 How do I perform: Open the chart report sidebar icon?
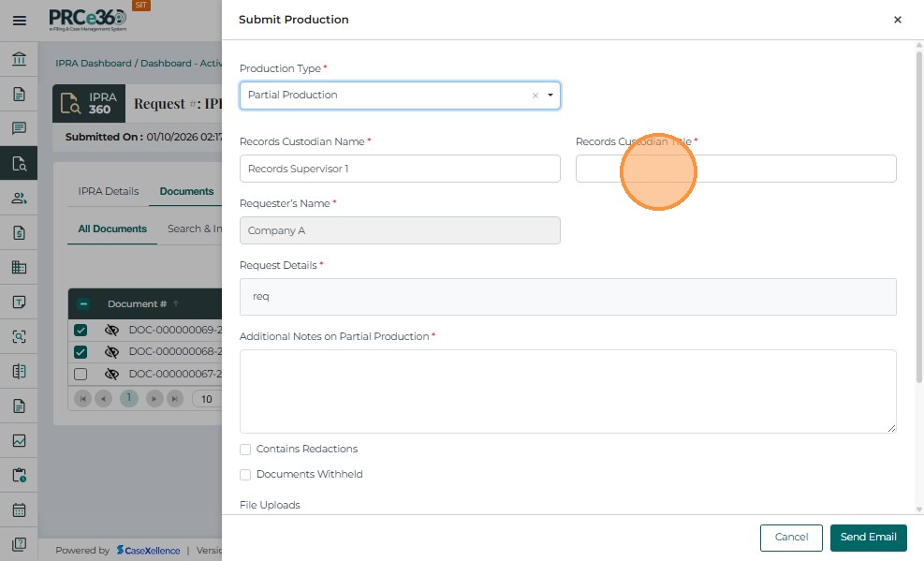[x=19, y=440]
